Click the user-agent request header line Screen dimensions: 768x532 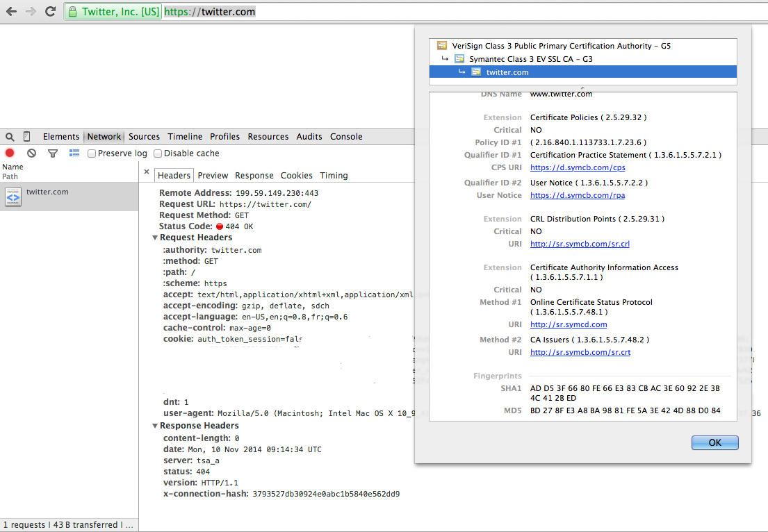coord(289,413)
